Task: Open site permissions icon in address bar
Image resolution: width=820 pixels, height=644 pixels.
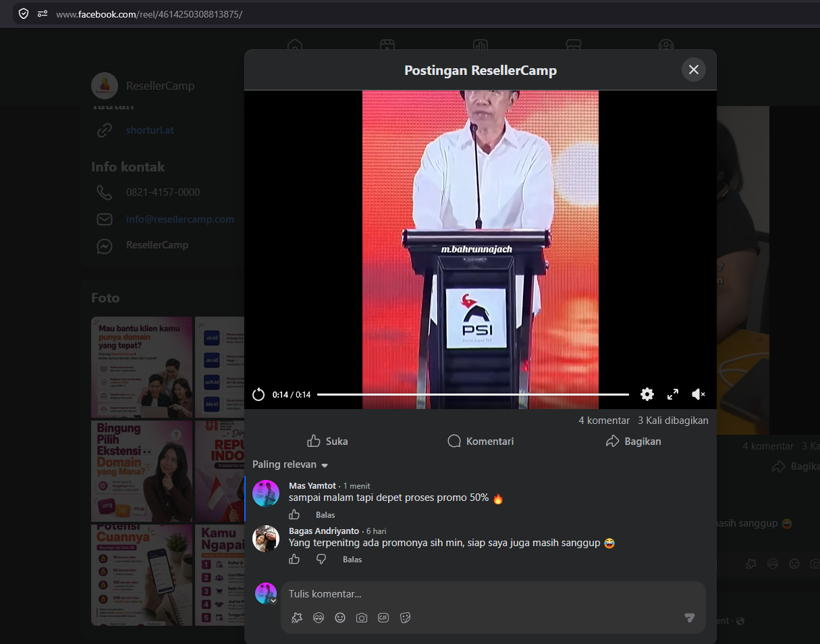Action: pyautogui.click(x=42, y=14)
